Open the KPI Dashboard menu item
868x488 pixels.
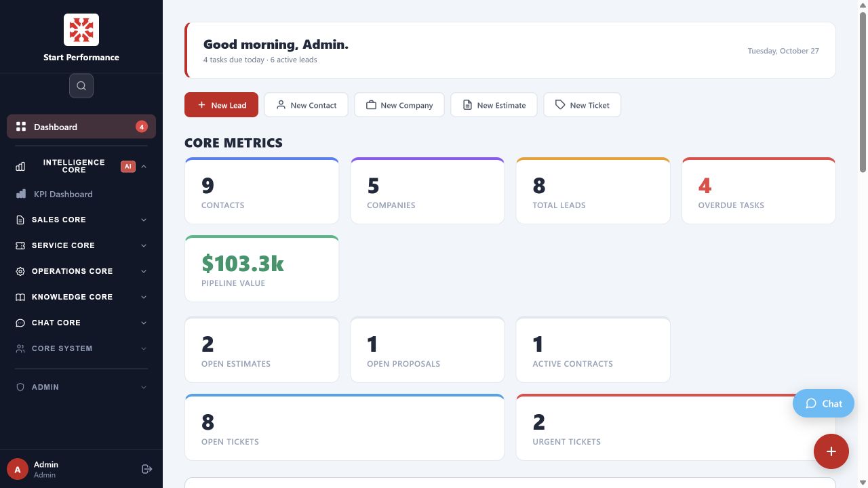click(x=81, y=194)
